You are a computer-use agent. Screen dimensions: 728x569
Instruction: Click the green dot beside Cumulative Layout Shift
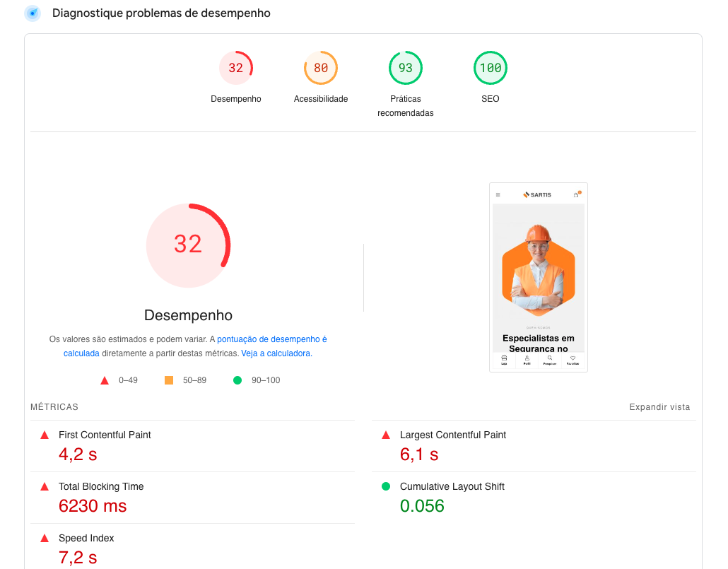pos(387,486)
